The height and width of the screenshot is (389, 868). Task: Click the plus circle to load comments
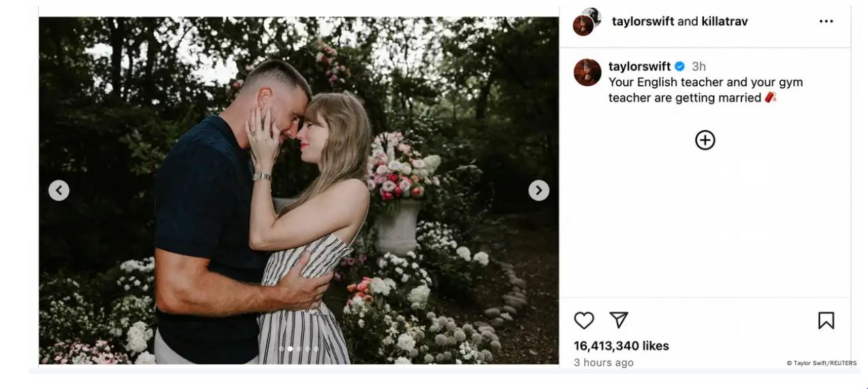pos(705,140)
